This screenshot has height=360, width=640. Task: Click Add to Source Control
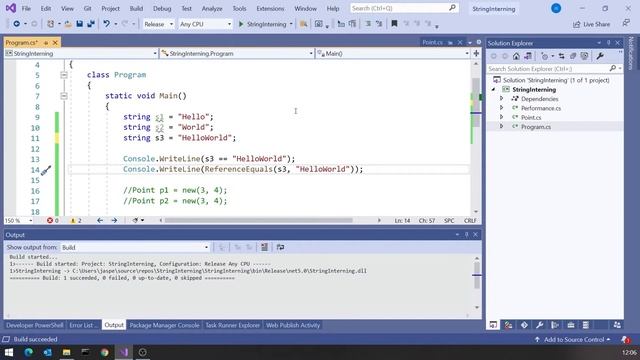pos(573,340)
